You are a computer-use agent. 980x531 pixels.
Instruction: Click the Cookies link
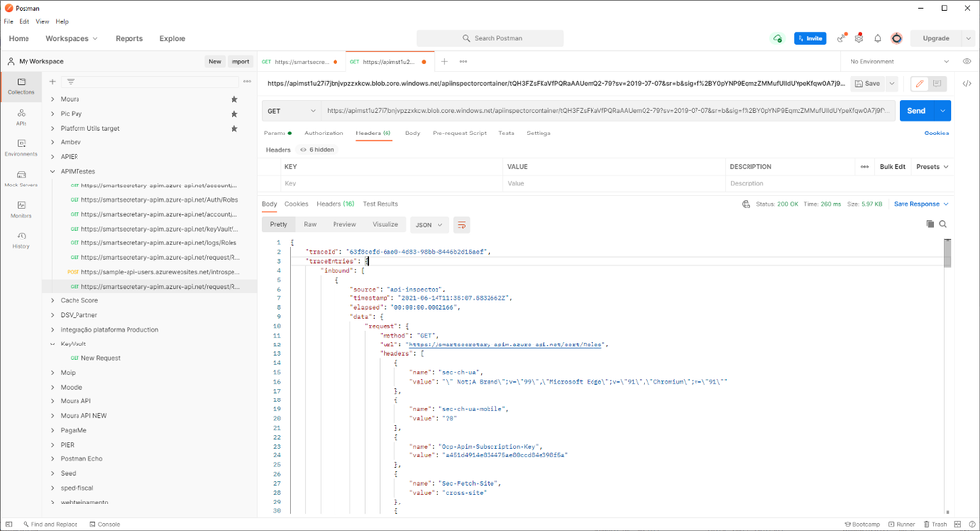coord(936,133)
